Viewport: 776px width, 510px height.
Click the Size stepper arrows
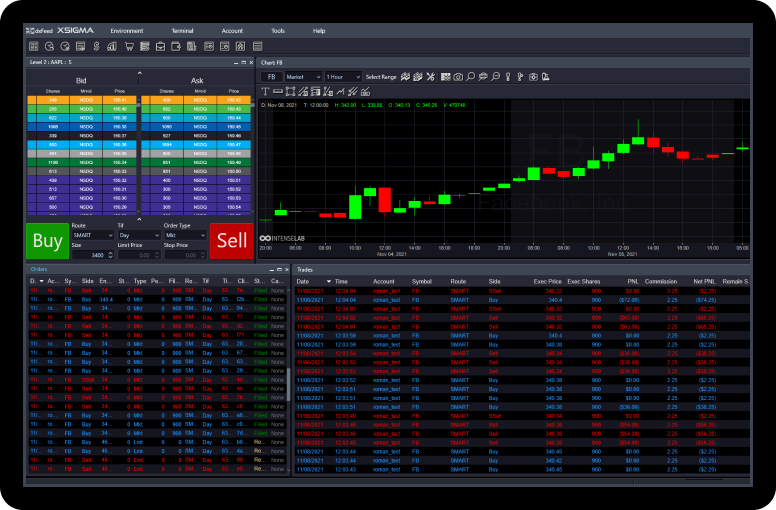coord(110,255)
